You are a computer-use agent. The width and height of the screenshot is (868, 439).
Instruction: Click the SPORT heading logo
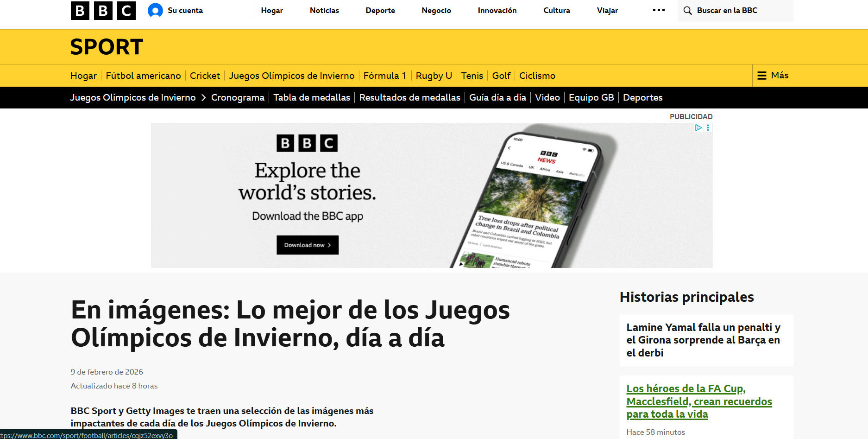[x=107, y=47]
